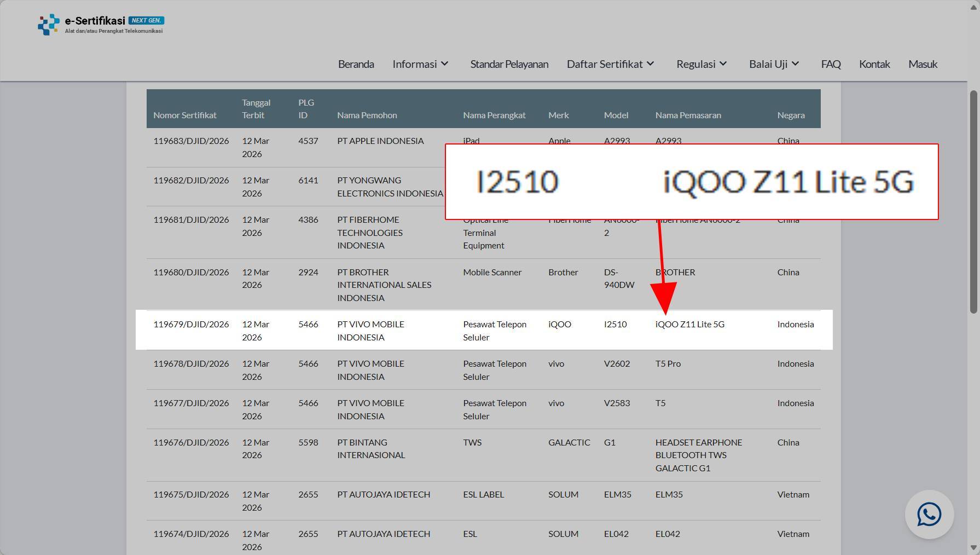The width and height of the screenshot is (980, 555).
Task: Click the Negara column header
Action: (x=791, y=115)
